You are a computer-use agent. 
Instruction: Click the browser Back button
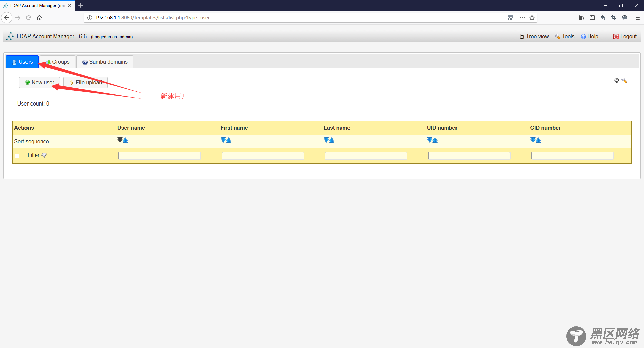coord(7,18)
